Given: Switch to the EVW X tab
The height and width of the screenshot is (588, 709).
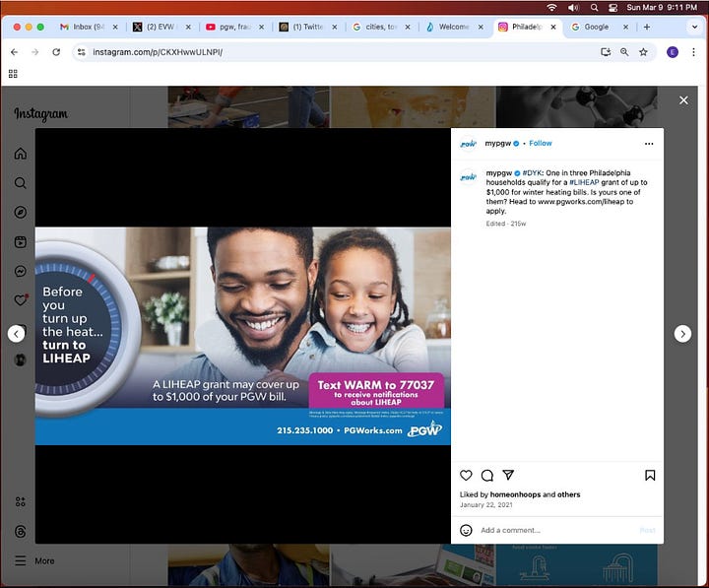Looking at the screenshot, I should [x=161, y=28].
